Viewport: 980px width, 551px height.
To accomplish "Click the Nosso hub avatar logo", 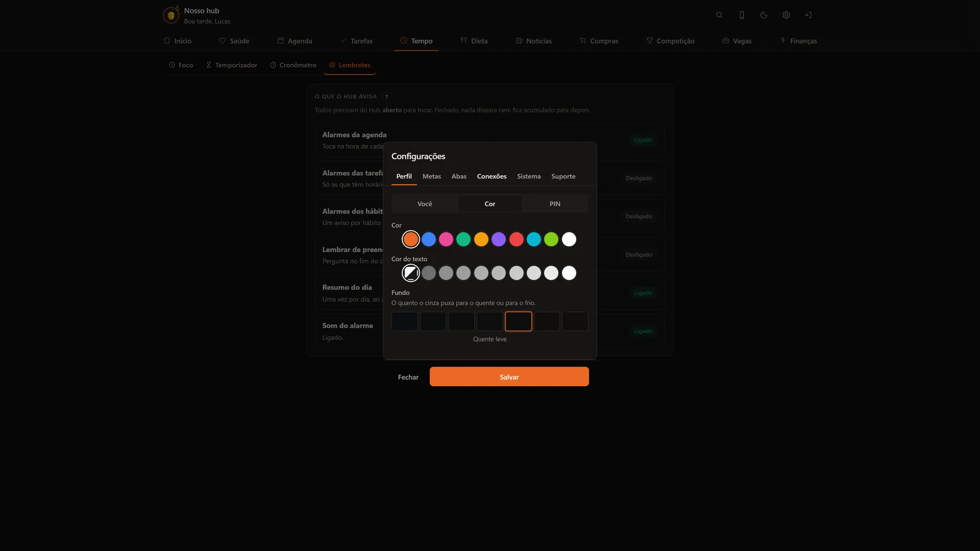I will click(x=171, y=15).
